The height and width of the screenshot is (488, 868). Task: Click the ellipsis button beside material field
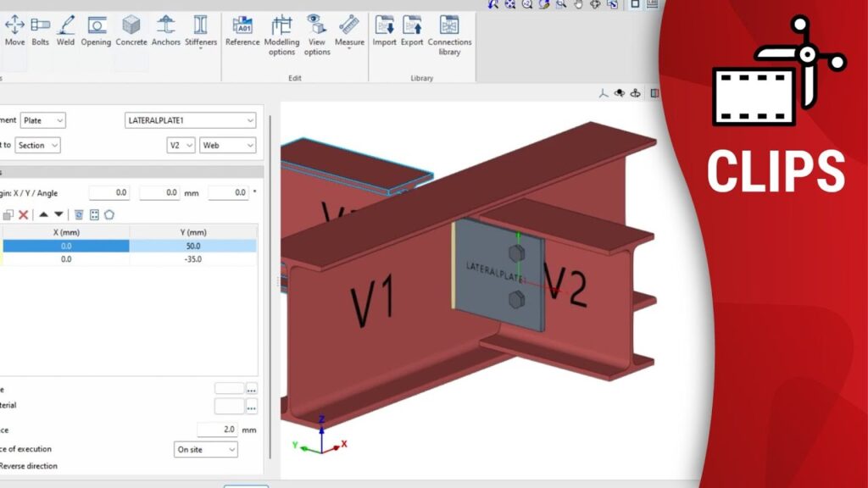pyautogui.click(x=252, y=407)
